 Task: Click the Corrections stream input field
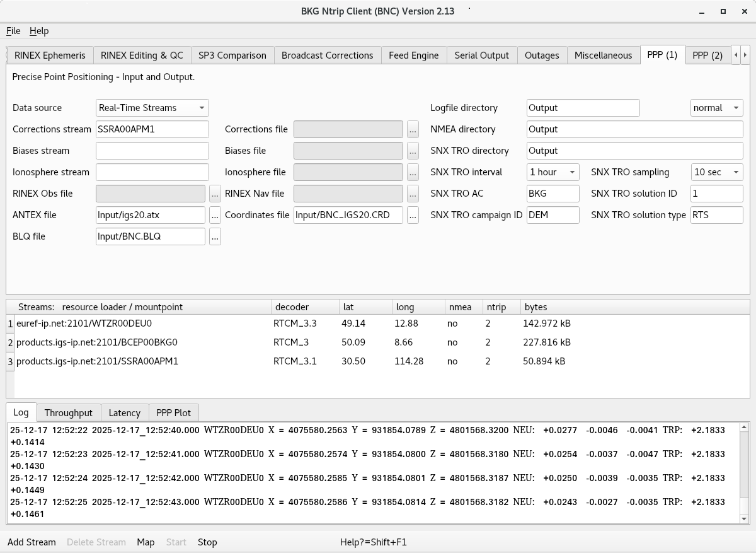(x=152, y=129)
